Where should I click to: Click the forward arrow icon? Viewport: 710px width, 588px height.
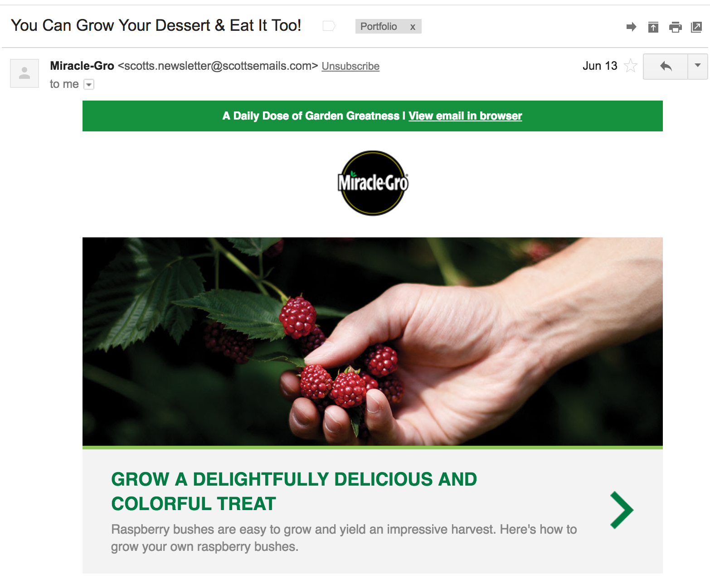click(631, 27)
